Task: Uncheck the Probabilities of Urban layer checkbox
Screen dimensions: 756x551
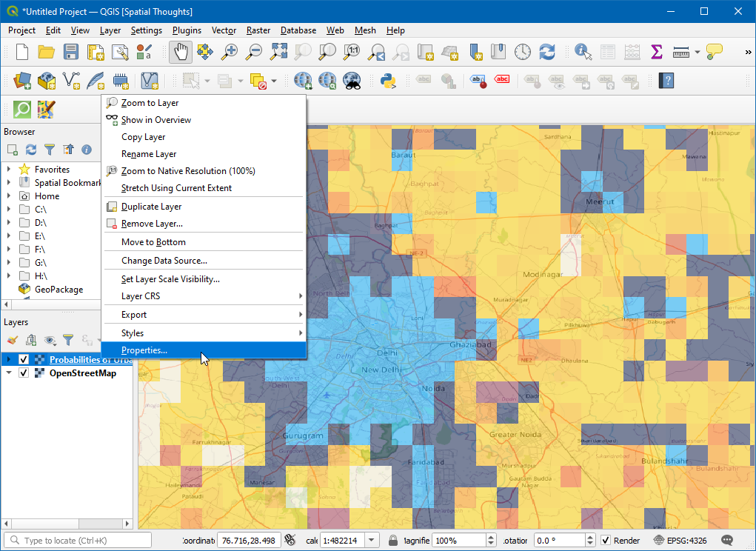Action: [x=24, y=360]
